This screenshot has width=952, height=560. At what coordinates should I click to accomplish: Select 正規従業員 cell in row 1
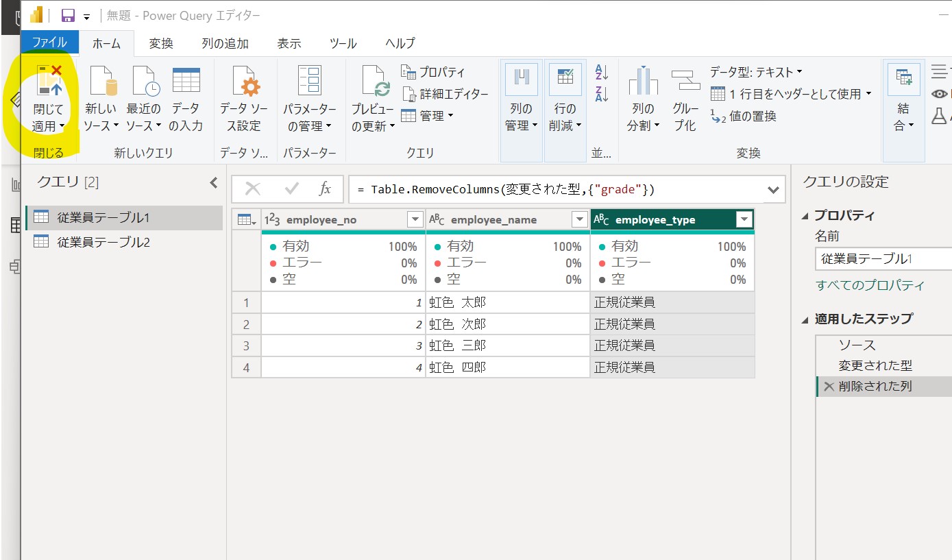tap(672, 302)
